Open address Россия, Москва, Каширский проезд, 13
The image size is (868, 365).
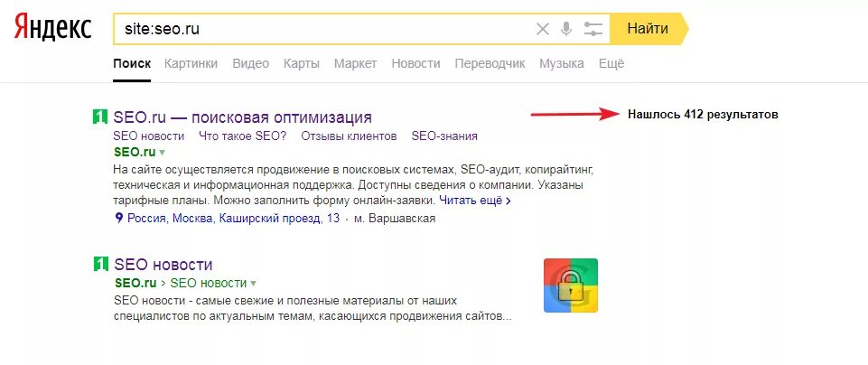tap(233, 219)
